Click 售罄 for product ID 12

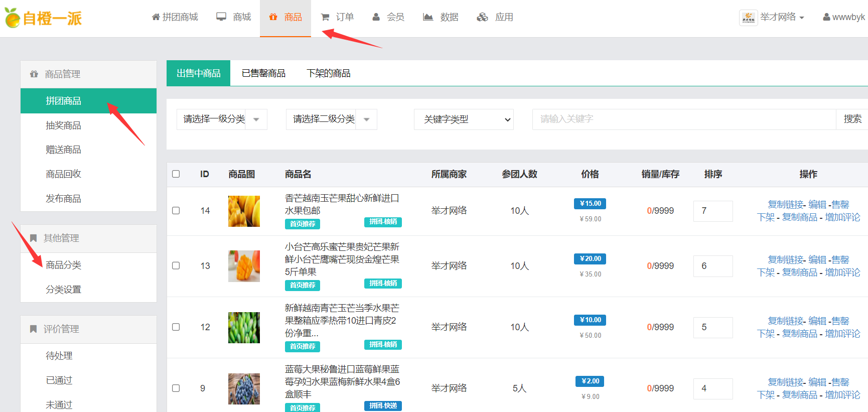pyautogui.click(x=840, y=321)
